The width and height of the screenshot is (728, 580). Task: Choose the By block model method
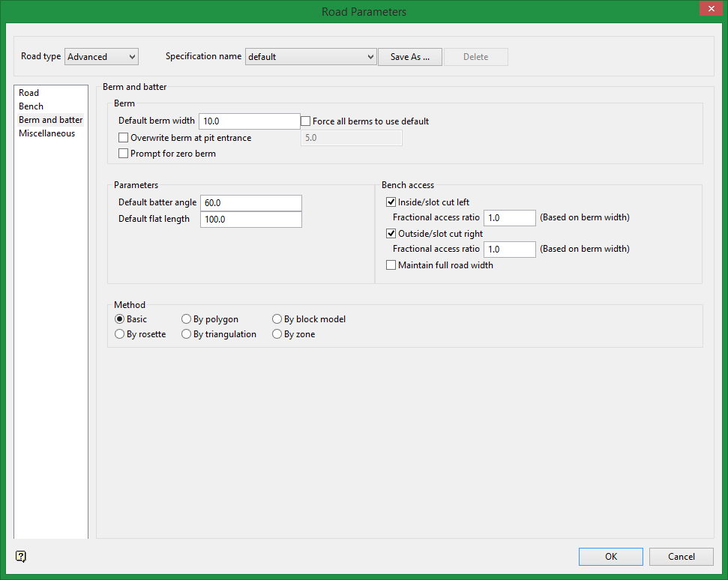277,319
